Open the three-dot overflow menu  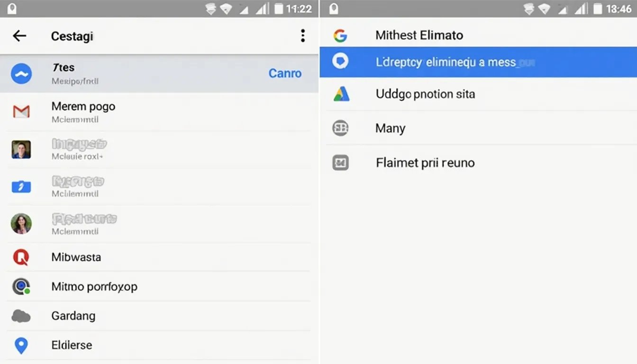(302, 36)
